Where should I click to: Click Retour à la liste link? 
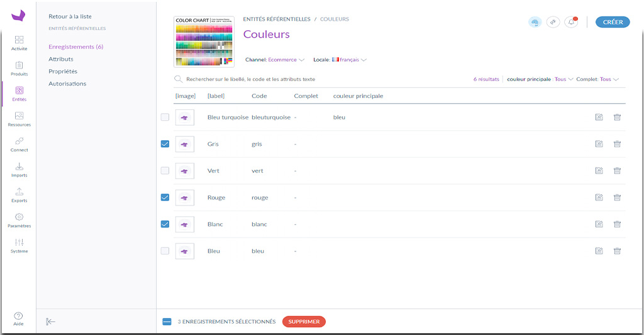pos(70,16)
